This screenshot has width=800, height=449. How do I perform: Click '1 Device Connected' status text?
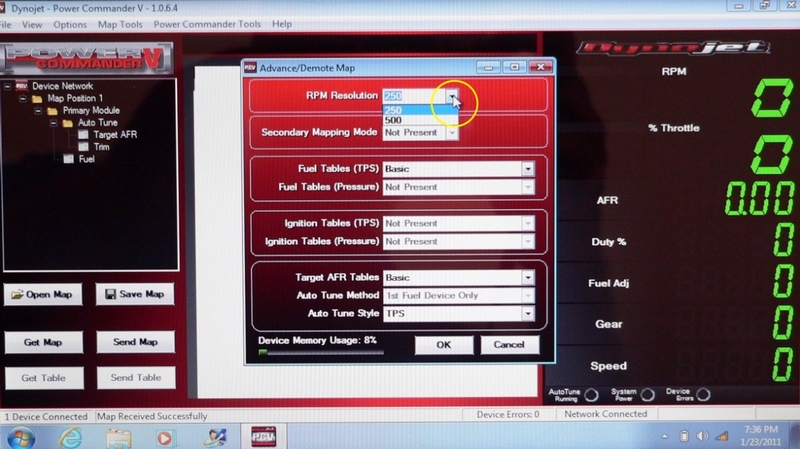pos(46,417)
